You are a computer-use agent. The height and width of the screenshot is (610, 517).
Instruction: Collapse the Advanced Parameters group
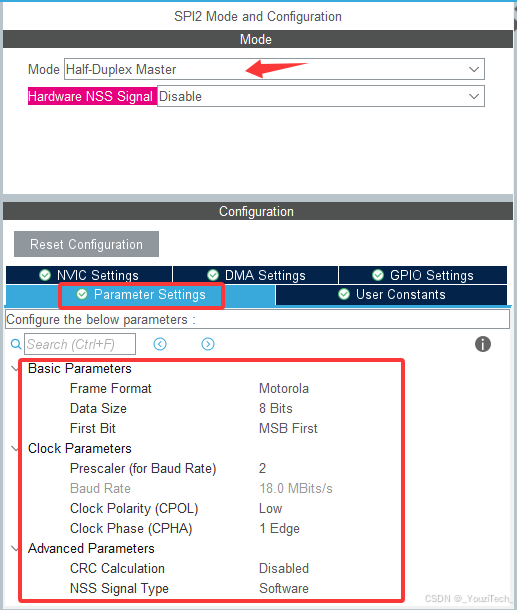pyautogui.click(x=15, y=548)
